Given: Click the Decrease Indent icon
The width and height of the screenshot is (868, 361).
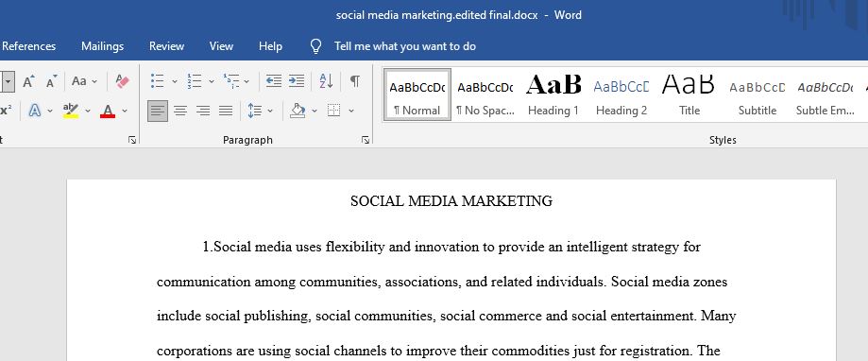Looking at the screenshot, I should pyautogui.click(x=274, y=81).
